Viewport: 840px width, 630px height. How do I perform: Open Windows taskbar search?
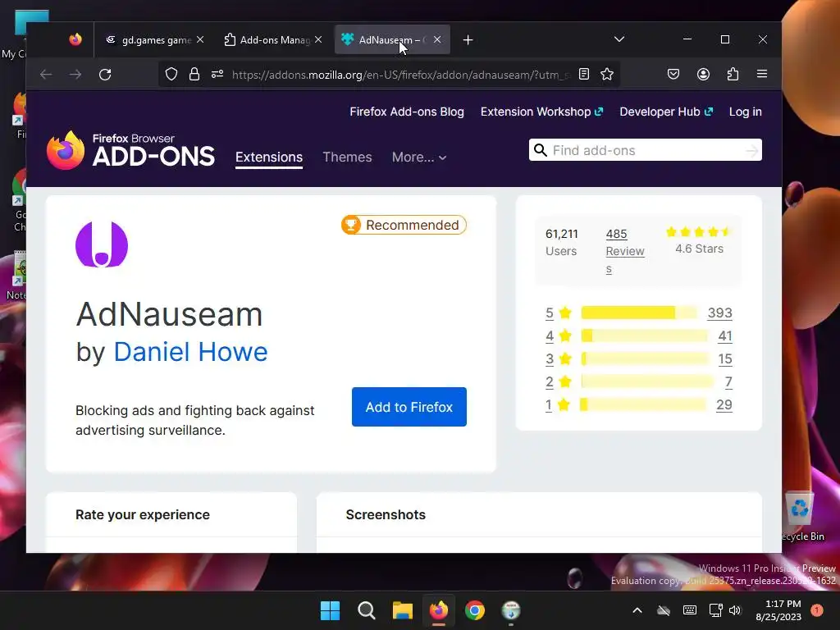(367, 610)
